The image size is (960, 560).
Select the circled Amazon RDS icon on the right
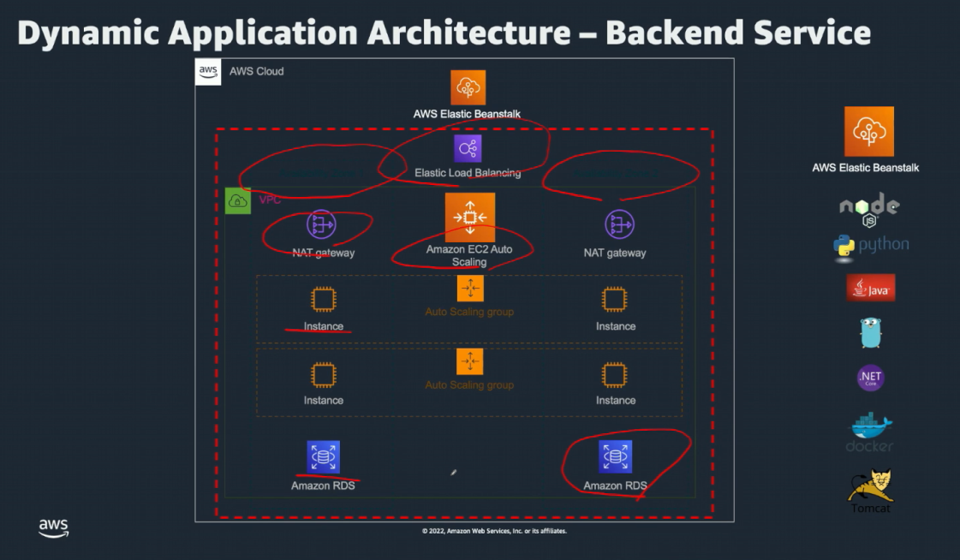[x=615, y=457]
